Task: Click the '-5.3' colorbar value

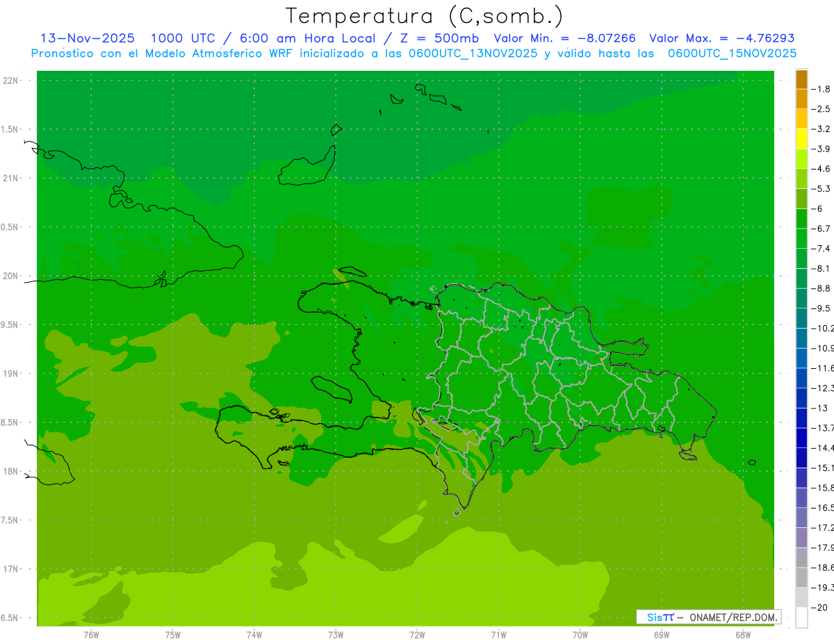Action: point(822,188)
